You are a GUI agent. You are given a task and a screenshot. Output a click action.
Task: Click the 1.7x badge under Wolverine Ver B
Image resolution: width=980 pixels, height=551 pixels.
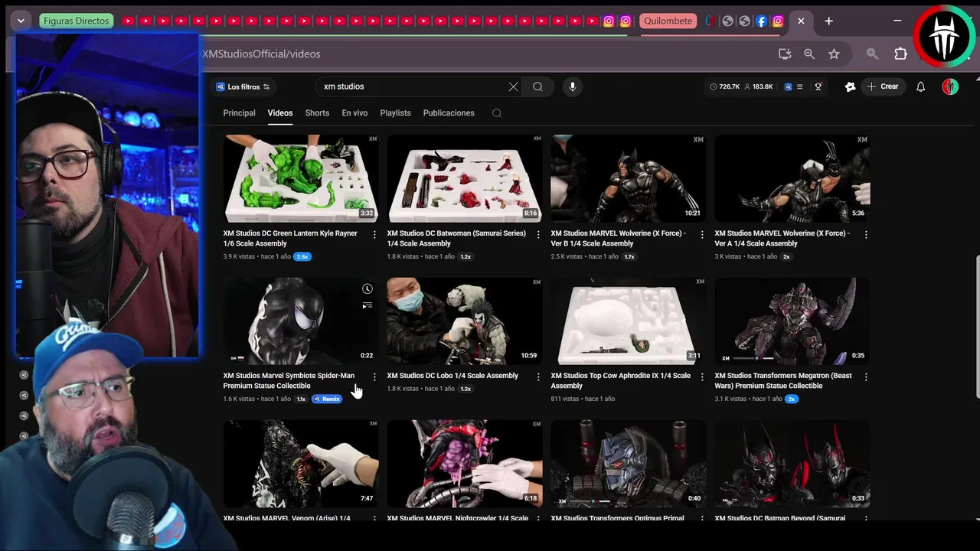[629, 257]
